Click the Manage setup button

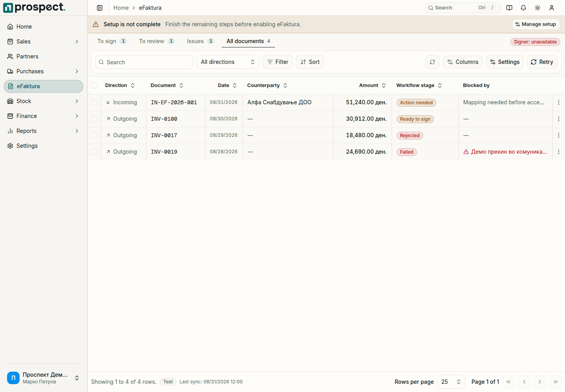[x=536, y=24]
